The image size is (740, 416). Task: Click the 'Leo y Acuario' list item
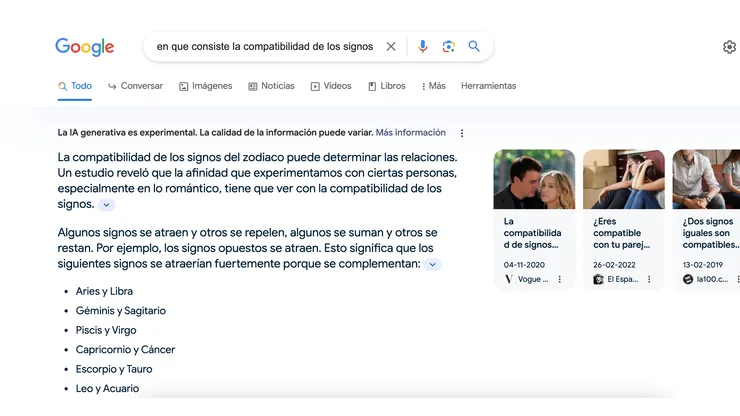pos(108,388)
